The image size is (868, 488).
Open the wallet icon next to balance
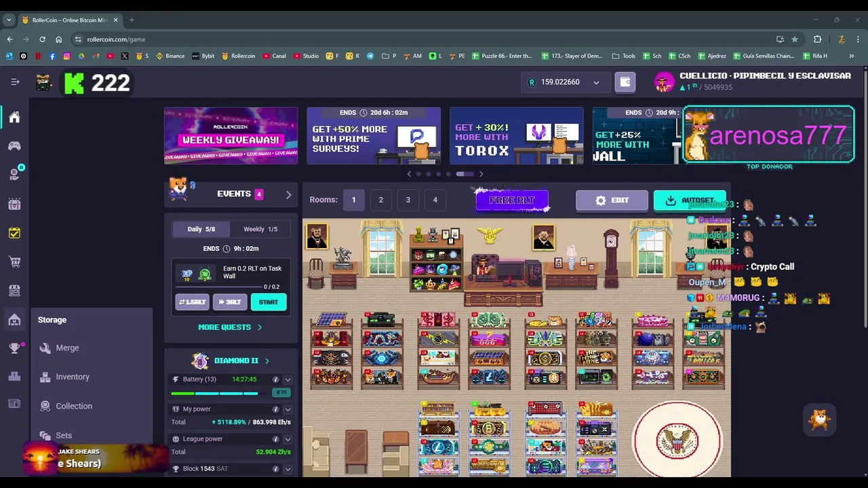[625, 82]
